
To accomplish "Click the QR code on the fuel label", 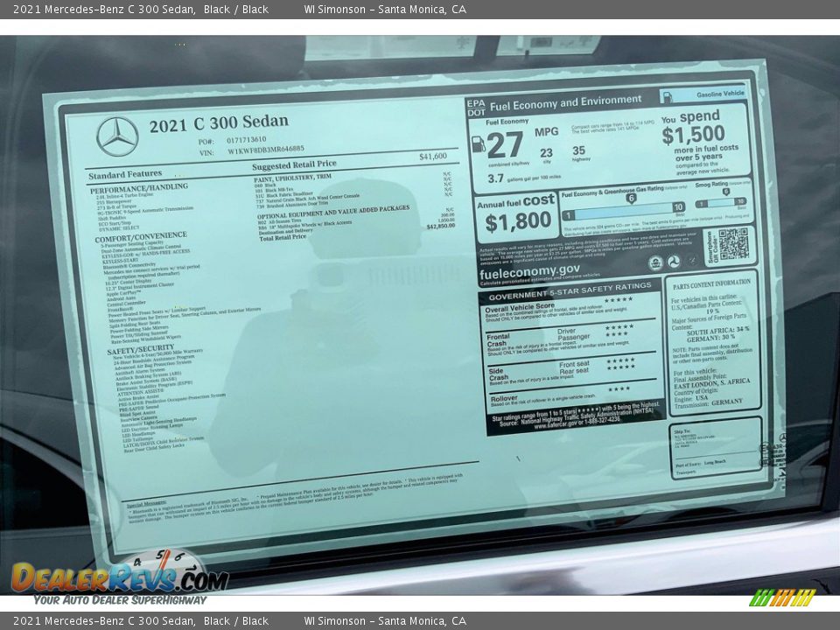I will [x=733, y=245].
